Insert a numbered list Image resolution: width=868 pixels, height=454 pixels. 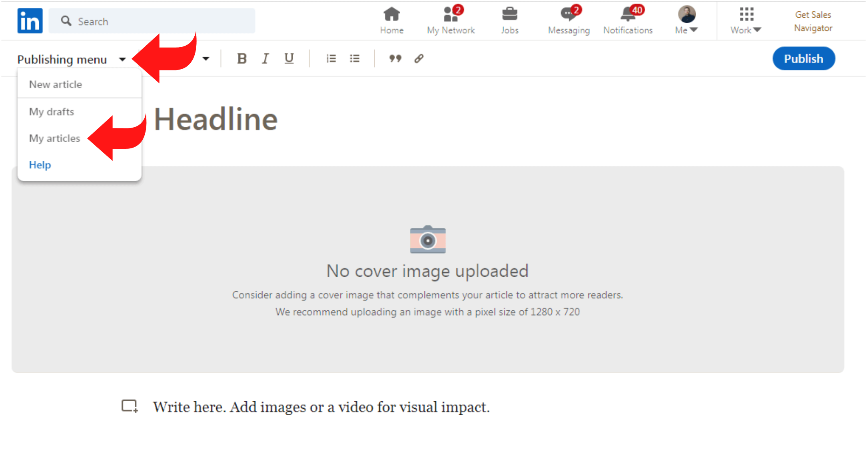[x=331, y=59]
